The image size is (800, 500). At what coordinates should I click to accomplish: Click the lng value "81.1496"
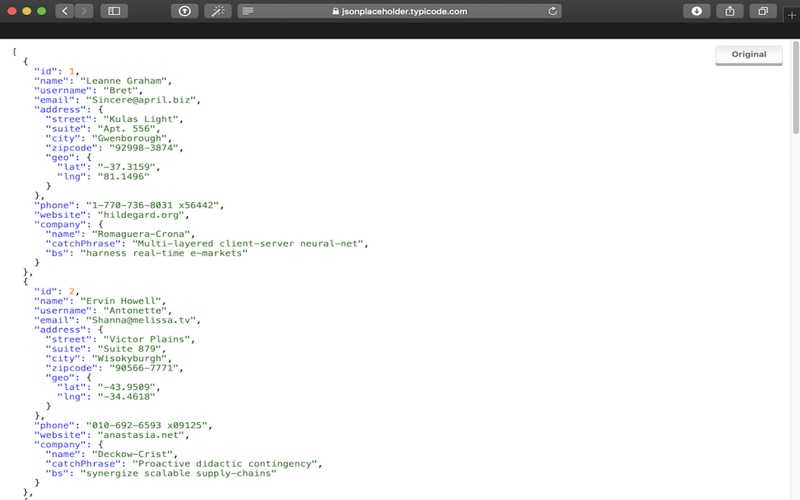click(123, 177)
